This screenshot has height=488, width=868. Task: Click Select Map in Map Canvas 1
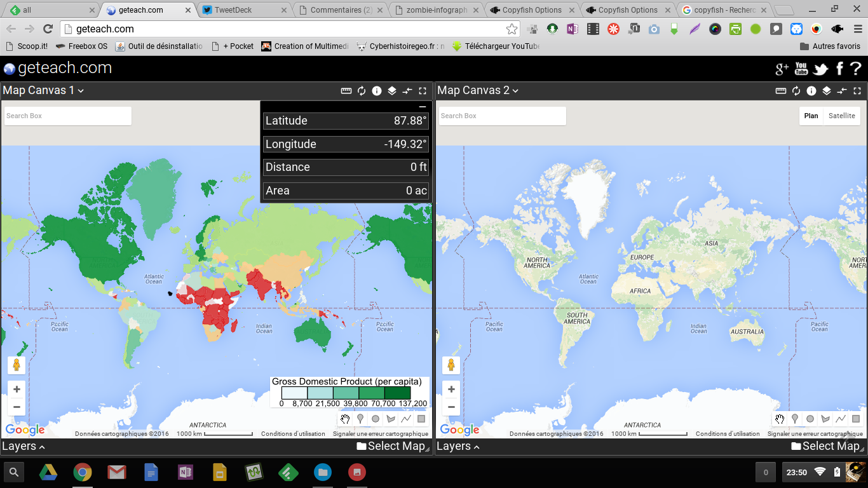click(391, 446)
